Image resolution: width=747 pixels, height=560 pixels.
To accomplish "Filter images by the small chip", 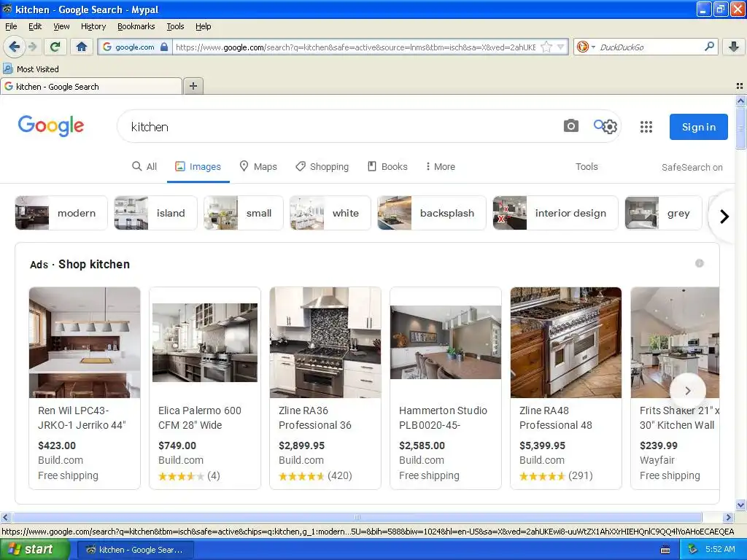I will point(244,213).
